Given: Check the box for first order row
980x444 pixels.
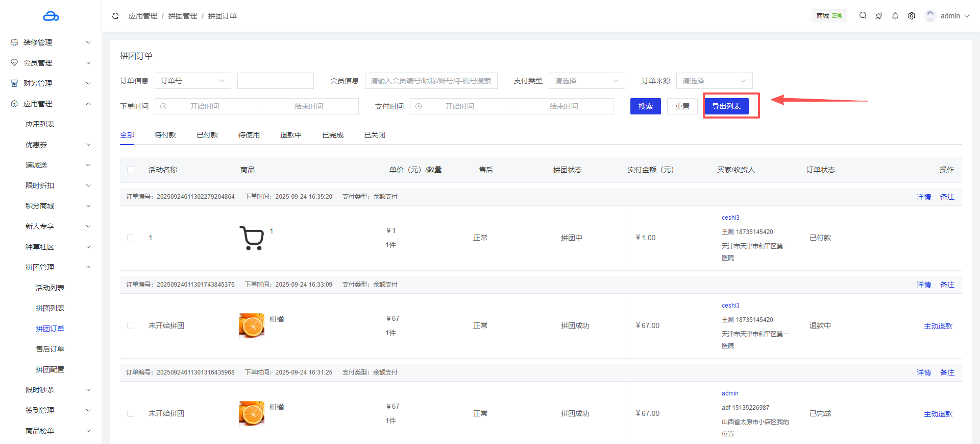Looking at the screenshot, I should (x=131, y=238).
